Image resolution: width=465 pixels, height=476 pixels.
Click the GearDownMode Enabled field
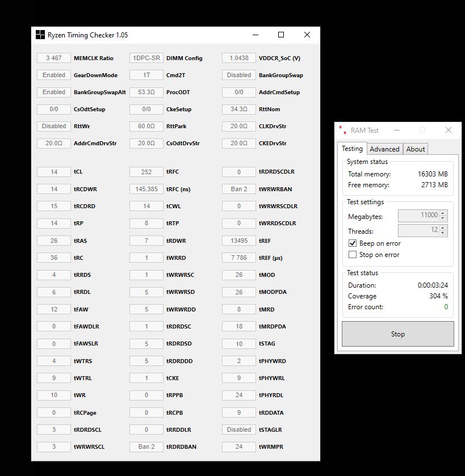click(x=54, y=75)
